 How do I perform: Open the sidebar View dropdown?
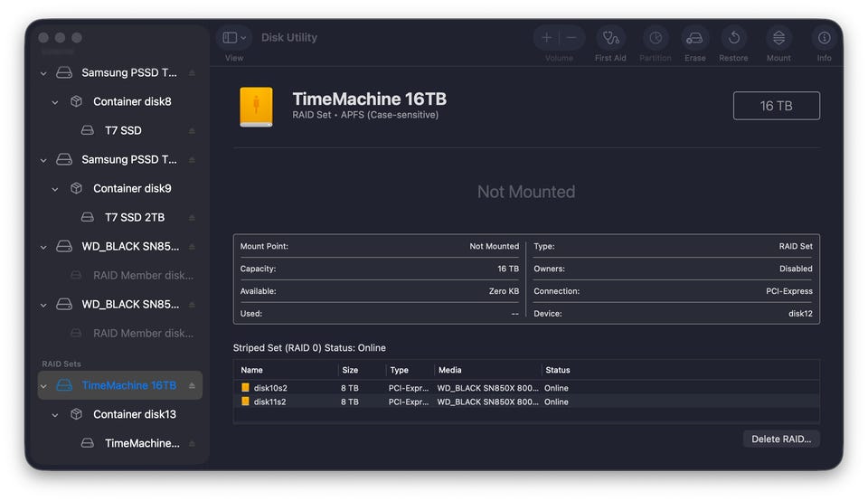233,38
